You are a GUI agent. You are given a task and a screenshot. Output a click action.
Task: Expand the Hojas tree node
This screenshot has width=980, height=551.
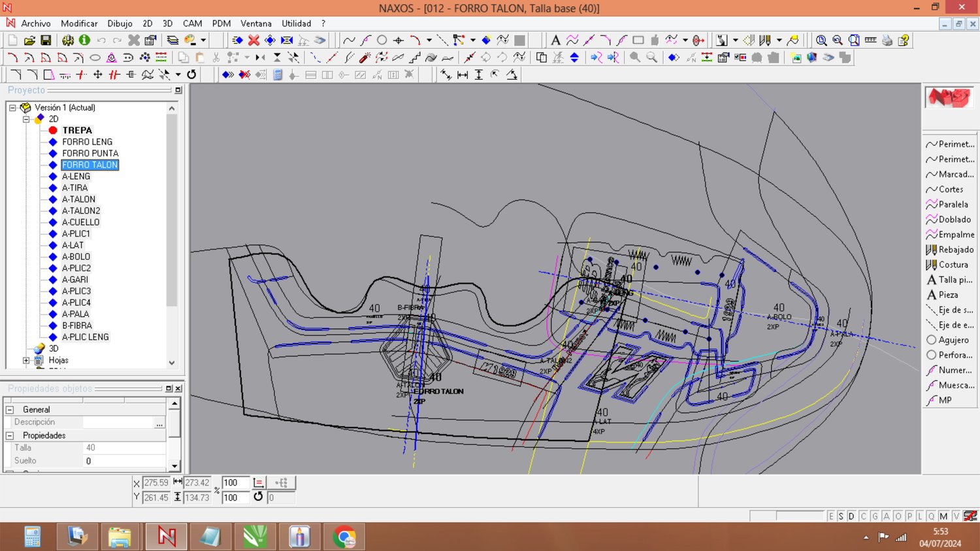click(26, 360)
